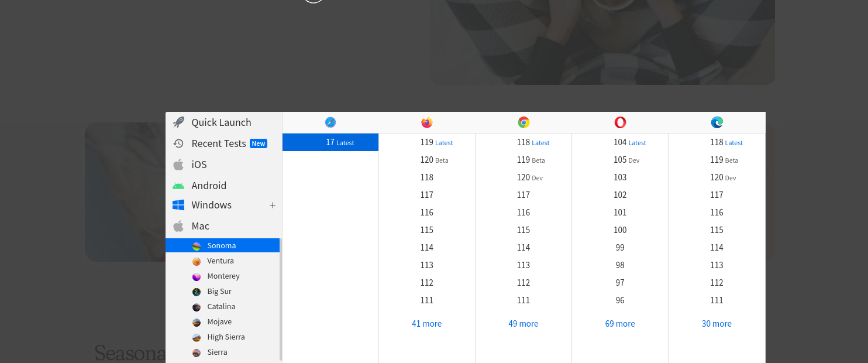This screenshot has width=868, height=363.
Task: Select the iOS platform
Action: pos(199,165)
